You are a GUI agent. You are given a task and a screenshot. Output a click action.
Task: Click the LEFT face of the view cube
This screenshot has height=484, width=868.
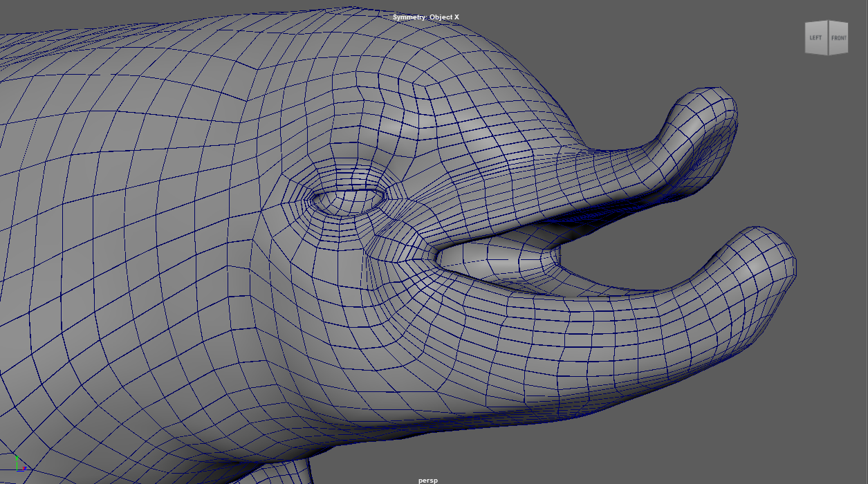click(x=816, y=38)
